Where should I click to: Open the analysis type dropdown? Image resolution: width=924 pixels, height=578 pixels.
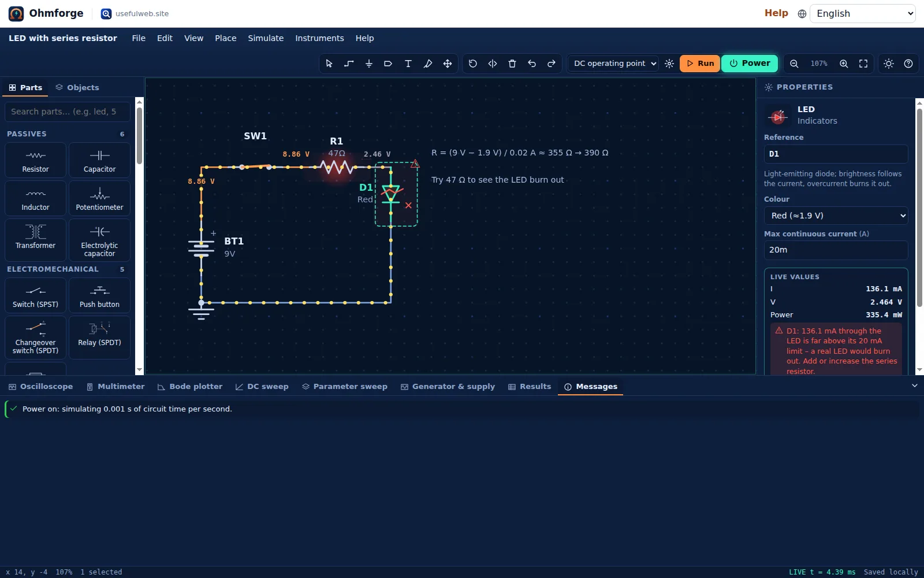coord(614,64)
